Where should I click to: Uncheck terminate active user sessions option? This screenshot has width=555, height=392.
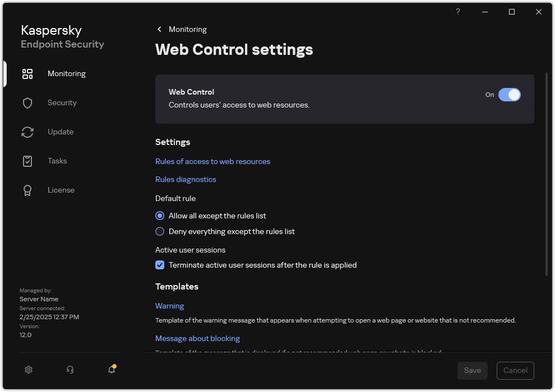tap(160, 265)
